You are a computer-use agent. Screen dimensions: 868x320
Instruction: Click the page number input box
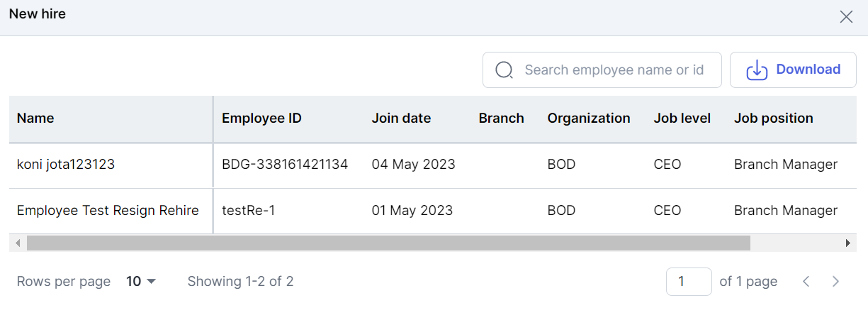pyautogui.click(x=688, y=282)
